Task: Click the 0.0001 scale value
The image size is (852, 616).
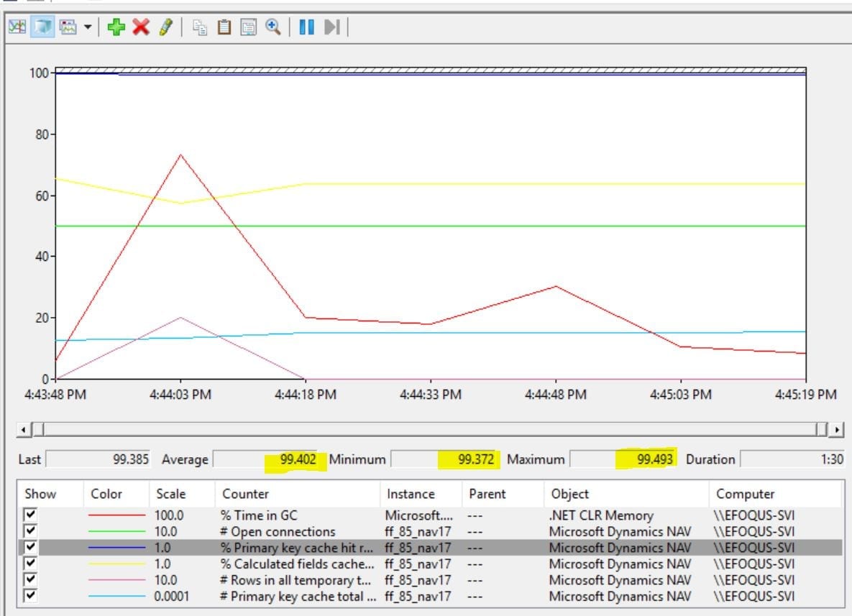Action: coord(172,597)
